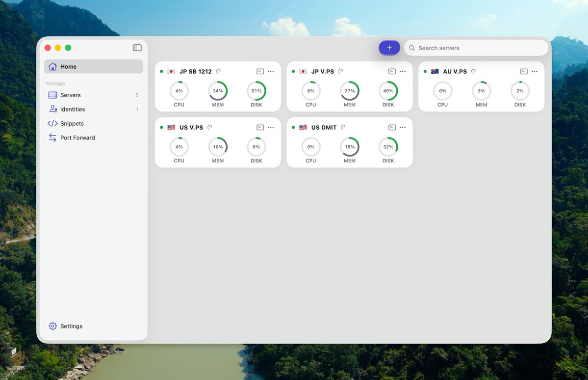Open the Snippets section
Image resolution: width=588 pixels, height=380 pixels.
click(x=93, y=124)
